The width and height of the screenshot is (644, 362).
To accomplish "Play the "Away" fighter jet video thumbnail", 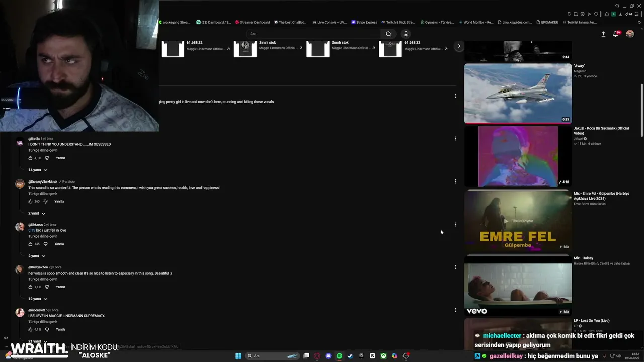I will [x=518, y=93].
